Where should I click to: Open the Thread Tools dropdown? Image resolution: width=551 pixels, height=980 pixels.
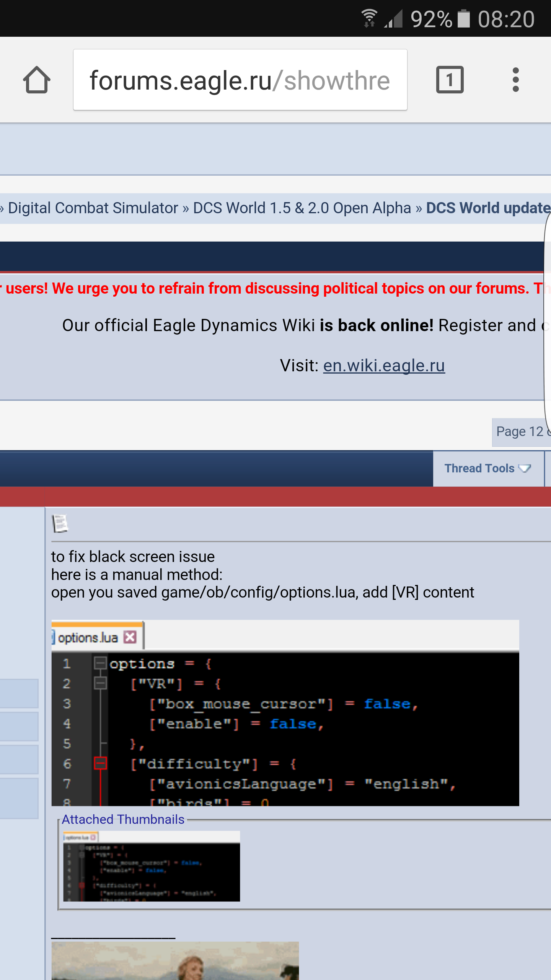(x=488, y=469)
